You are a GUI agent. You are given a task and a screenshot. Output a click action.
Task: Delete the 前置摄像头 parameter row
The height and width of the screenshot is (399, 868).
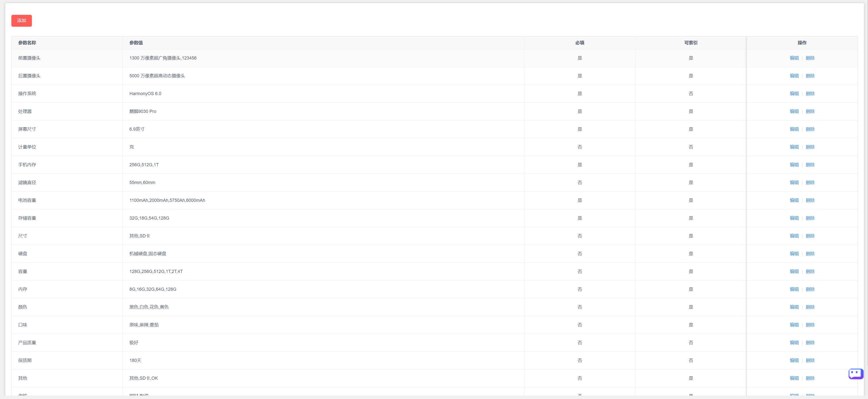coord(810,58)
